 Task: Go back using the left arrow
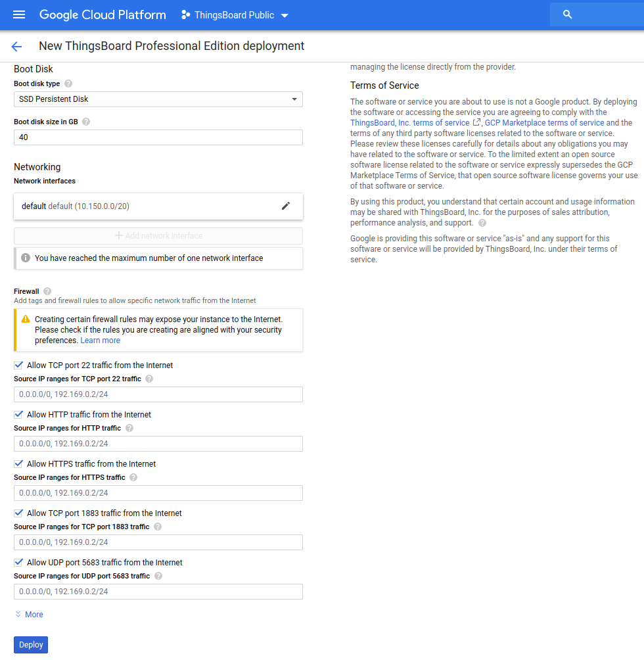pos(17,46)
